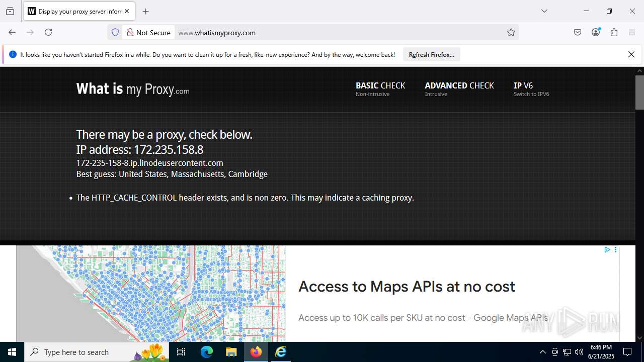Select the IP address 172.235.158.8 text
Image resolution: width=644 pixels, height=362 pixels.
(168, 149)
